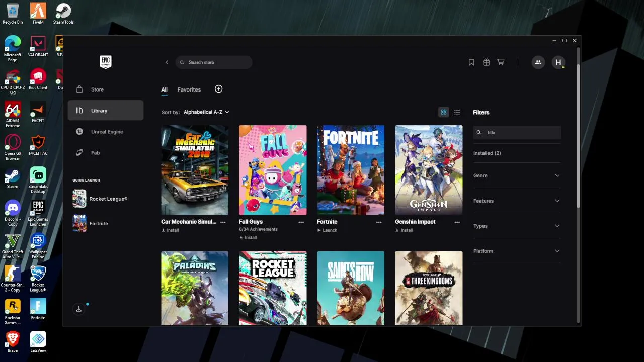Viewport: 644px width, 362px height.
Task: Add a new collection with plus icon
Action: (x=218, y=89)
